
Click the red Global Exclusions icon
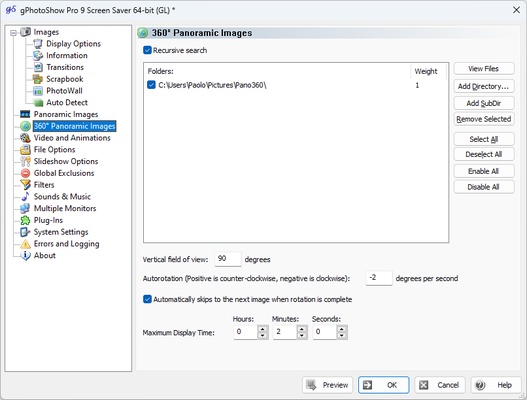(x=25, y=173)
